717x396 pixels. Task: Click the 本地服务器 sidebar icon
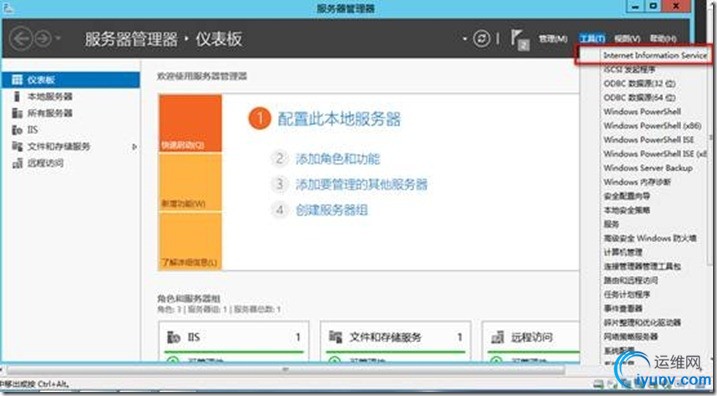pyautogui.click(x=17, y=96)
